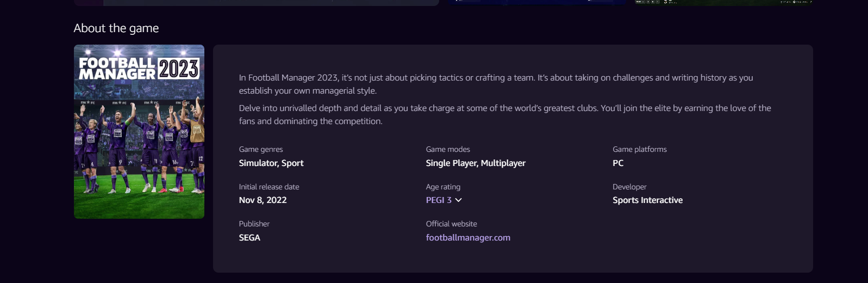The height and width of the screenshot is (283, 868).
Task: Expand the PEGI 3 age rating dropdown
Action: [x=444, y=200]
